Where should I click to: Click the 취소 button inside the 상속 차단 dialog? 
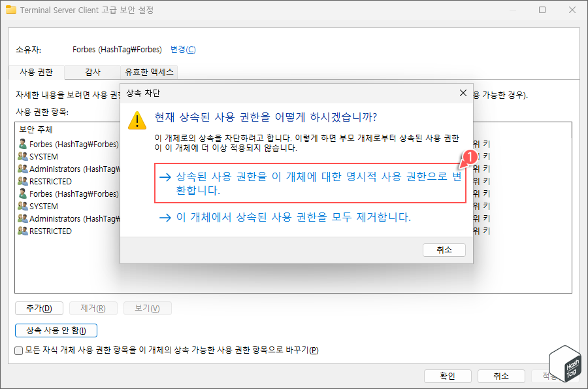tap(444, 250)
